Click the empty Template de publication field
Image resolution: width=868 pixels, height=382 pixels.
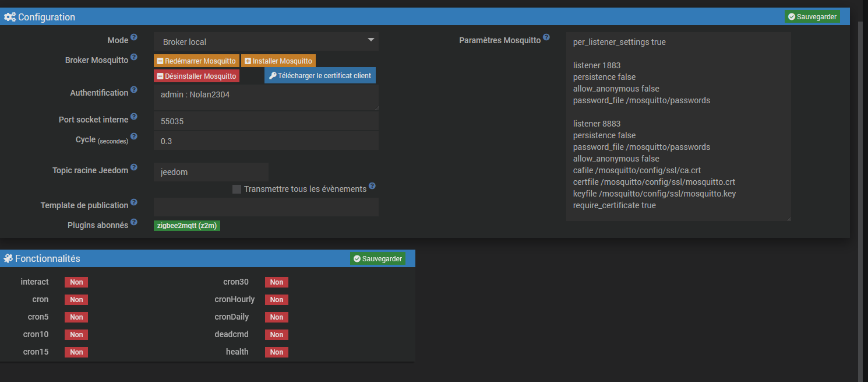(x=266, y=207)
